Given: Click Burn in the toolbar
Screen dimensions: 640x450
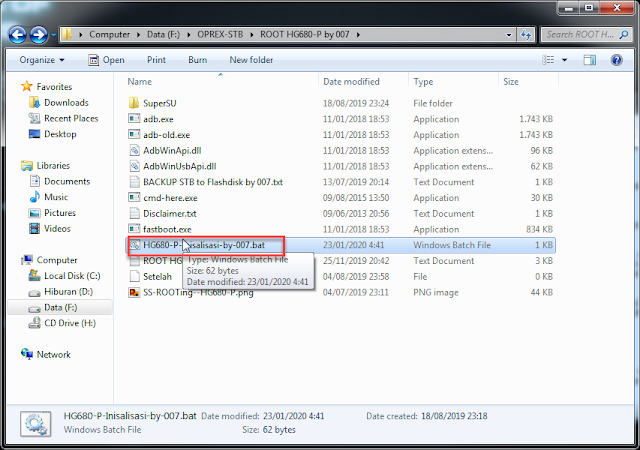Looking at the screenshot, I should tap(197, 60).
